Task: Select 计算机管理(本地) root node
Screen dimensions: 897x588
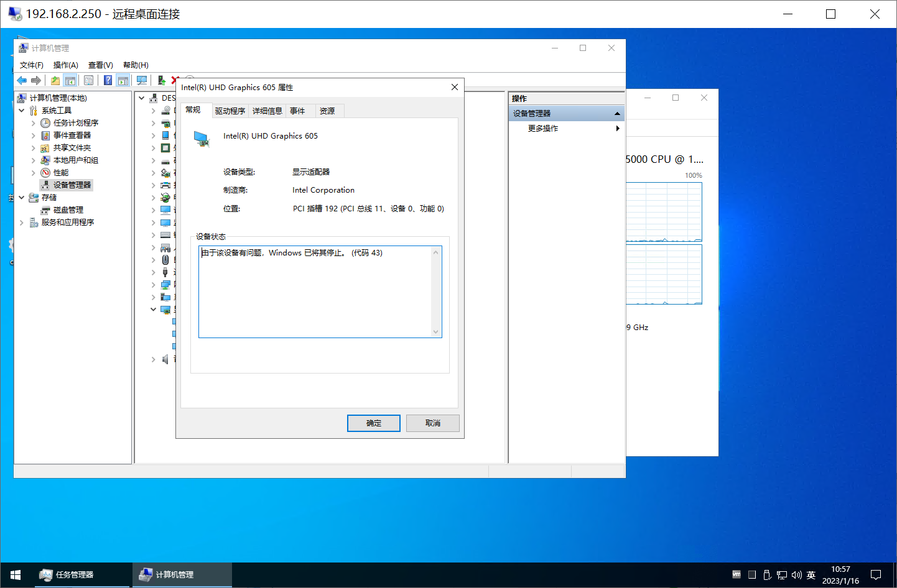Action: [58, 98]
